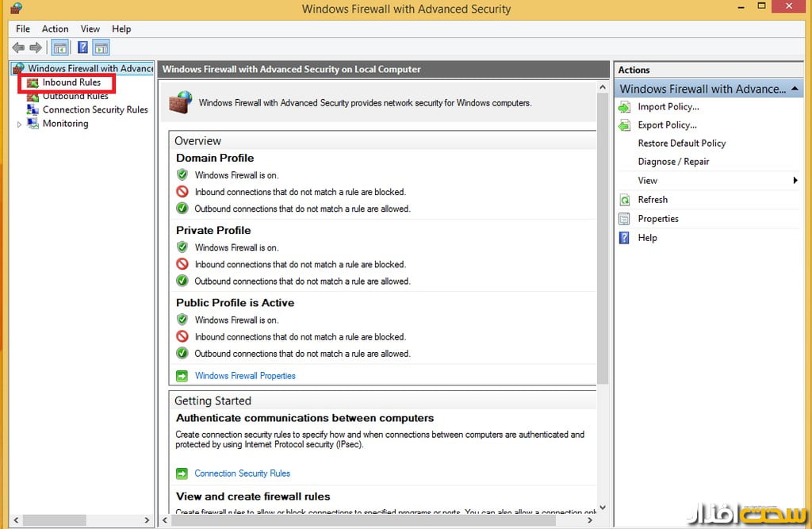Select the Inbound Rules tree node
This screenshot has width=812, height=529.
coord(71,82)
